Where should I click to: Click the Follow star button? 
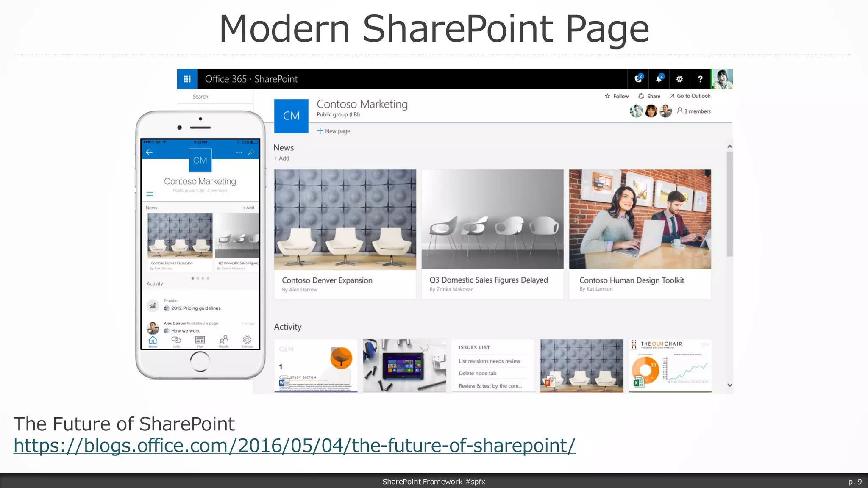tap(617, 96)
